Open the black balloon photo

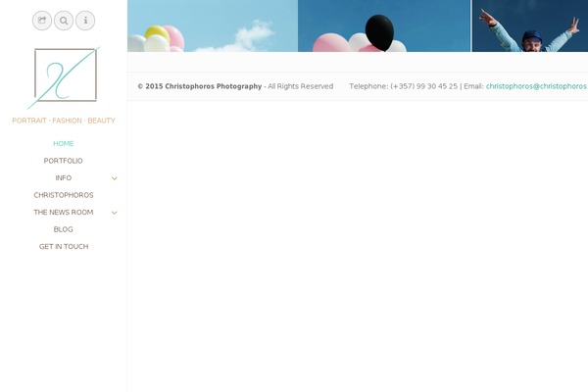(x=384, y=25)
